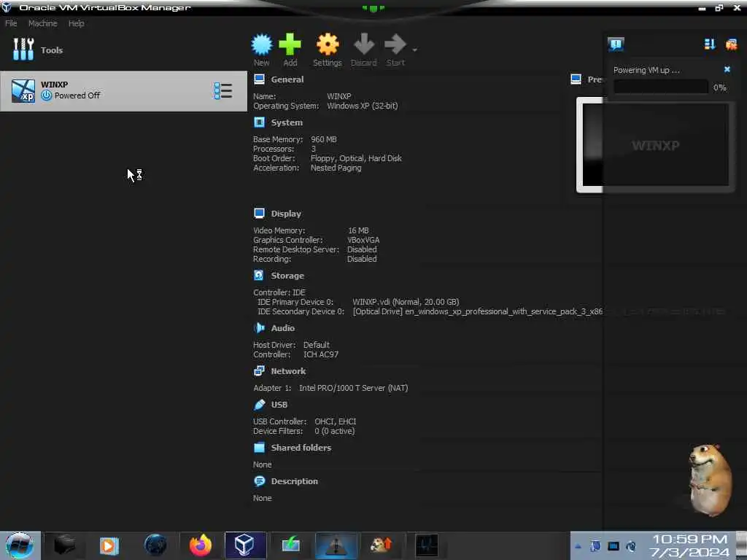
Task: Click the Description speech bubble icon
Action: pyautogui.click(x=259, y=481)
